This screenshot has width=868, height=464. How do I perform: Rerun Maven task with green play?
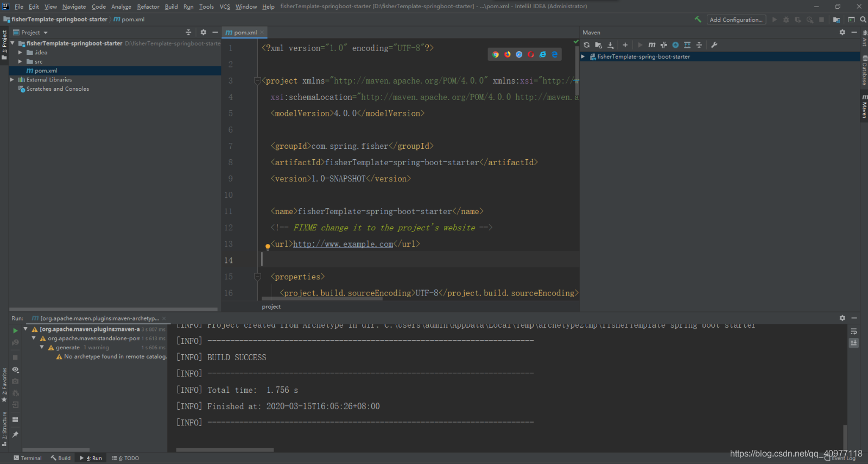pyautogui.click(x=15, y=330)
